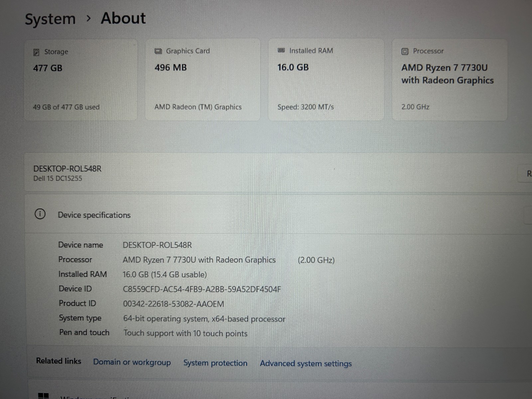532x399 pixels.
Task: Click the 'Device ID' label
Action: [x=75, y=289]
